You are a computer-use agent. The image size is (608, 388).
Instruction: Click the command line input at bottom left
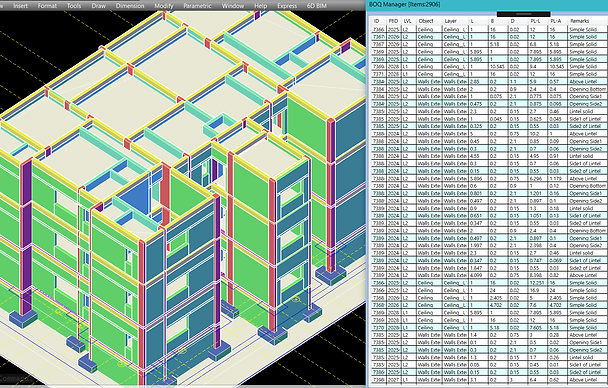[17, 379]
